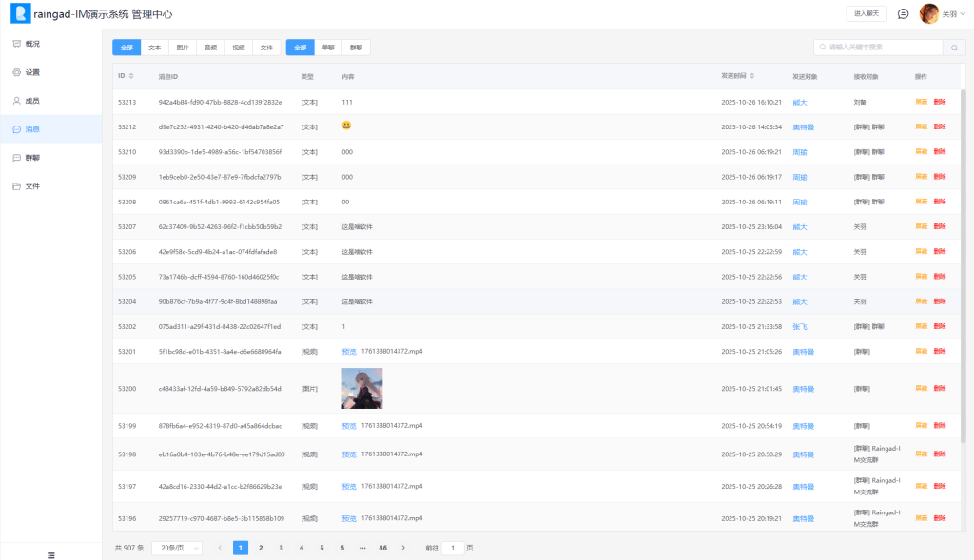Click the image thumbnail in message 53200
The width and height of the screenshot is (974, 560).
click(361, 388)
